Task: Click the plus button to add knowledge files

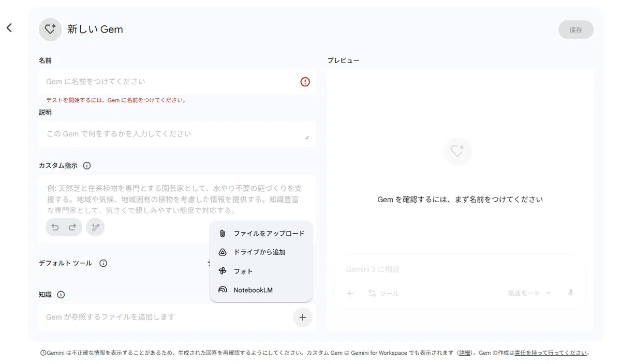Action: 303,317
